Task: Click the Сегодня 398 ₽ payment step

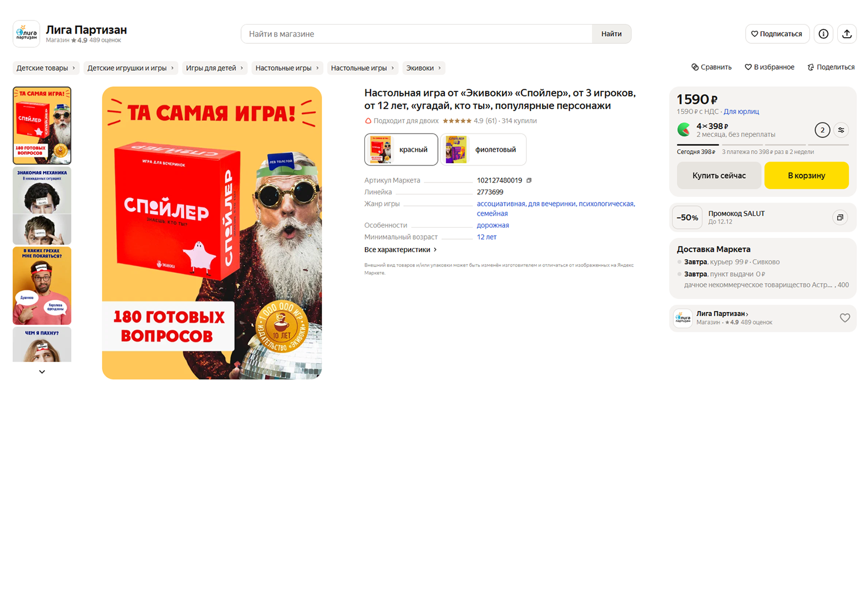Action: pyautogui.click(x=696, y=152)
